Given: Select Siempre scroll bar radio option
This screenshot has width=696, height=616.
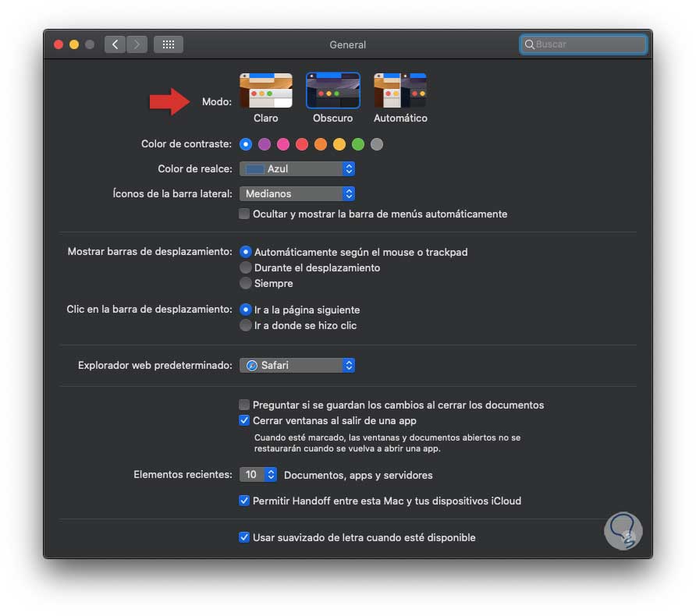Looking at the screenshot, I should pos(246,283).
